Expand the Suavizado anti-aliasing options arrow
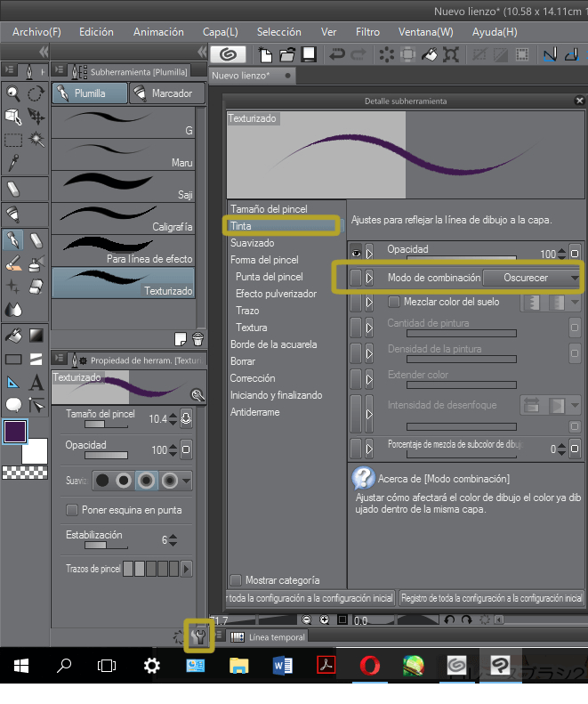The image size is (588, 704). (186, 481)
